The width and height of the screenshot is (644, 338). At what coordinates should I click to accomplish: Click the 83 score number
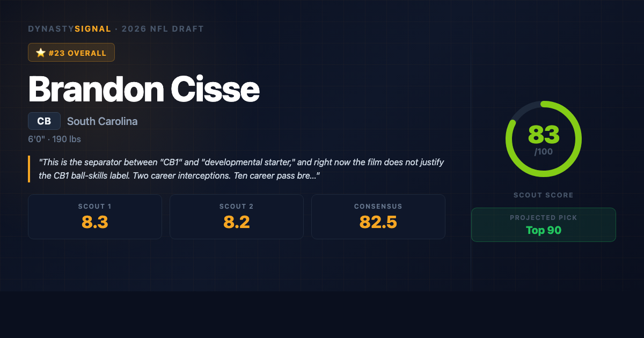(x=544, y=134)
